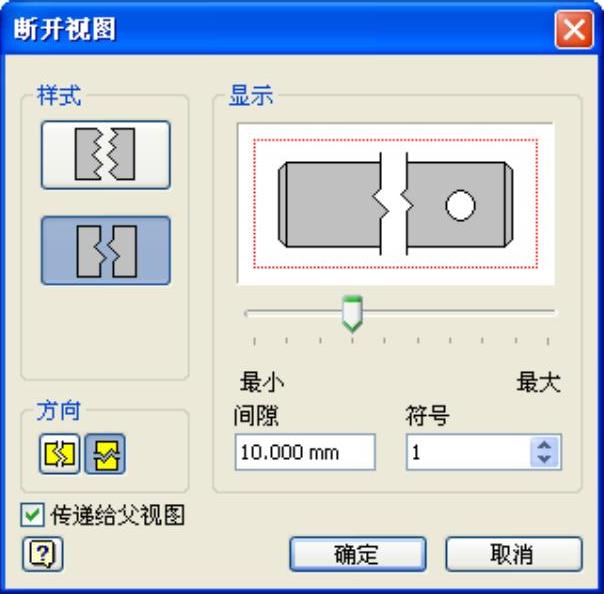Click the 最大 label under the slider
The height and width of the screenshot is (594, 604).
coord(539,382)
